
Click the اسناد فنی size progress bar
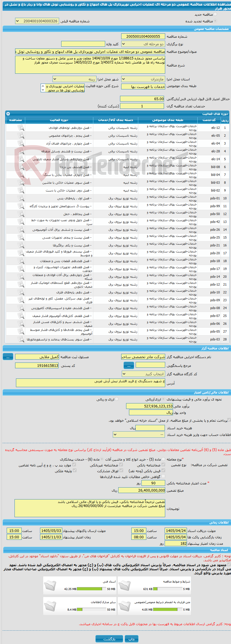92,589
